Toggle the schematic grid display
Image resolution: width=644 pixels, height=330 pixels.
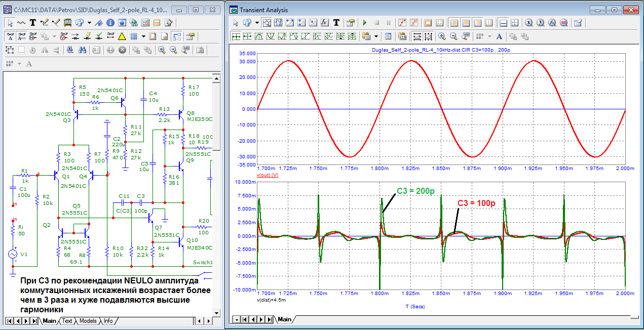[134, 36]
